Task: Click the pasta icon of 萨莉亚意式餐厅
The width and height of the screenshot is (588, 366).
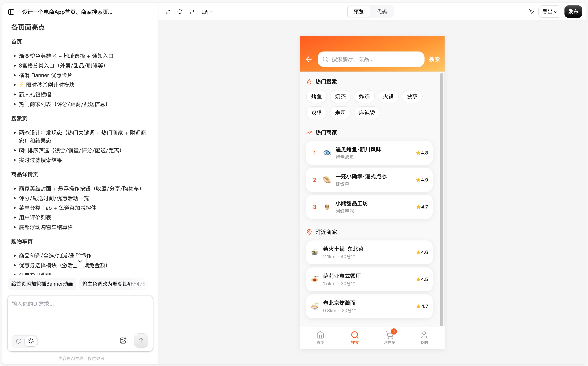Action: point(315,279)
